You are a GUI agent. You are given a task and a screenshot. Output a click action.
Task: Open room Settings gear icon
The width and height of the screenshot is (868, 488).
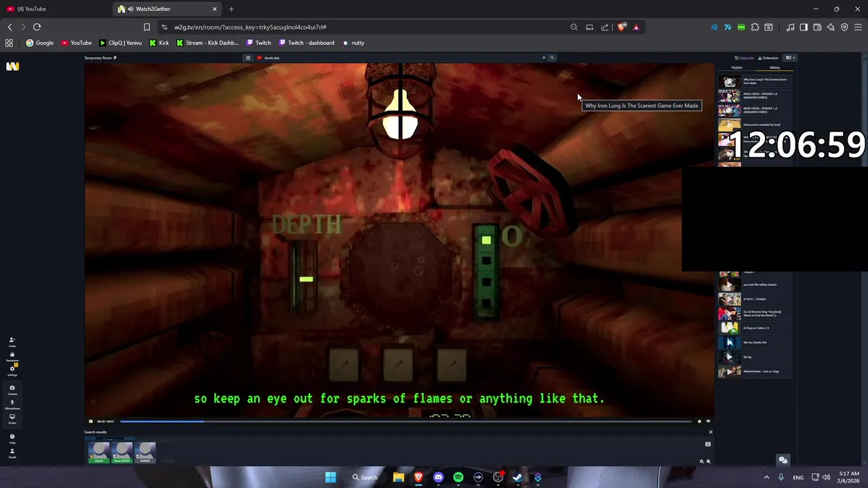click(x=12, y=370)
